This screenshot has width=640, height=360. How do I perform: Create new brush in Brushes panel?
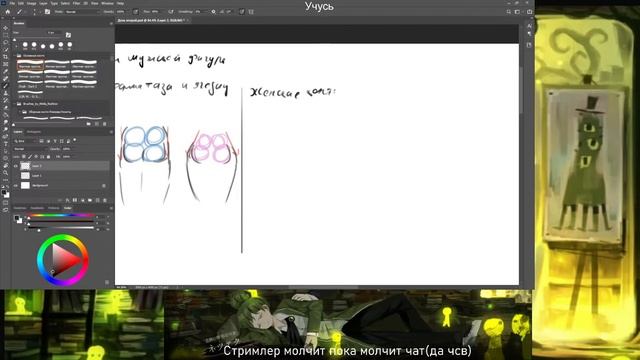coord(97,124)
